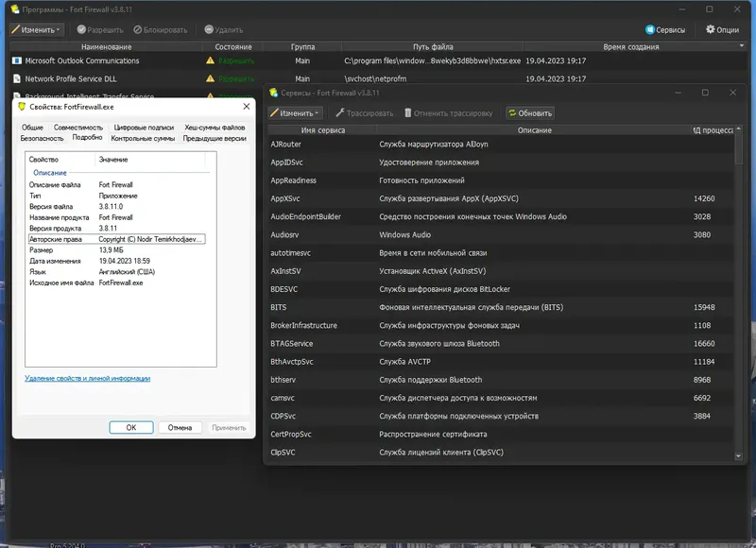Close the Свойства: FortFirewall.exe dialog
Screen dimensions: 756x548
(247, 107)
